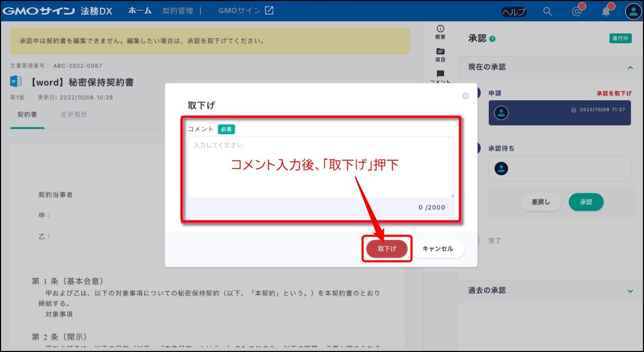Select the 契約書 tab
Image resolution: width=644 pixels, height=352 pixels.
[x=27, y=114]
